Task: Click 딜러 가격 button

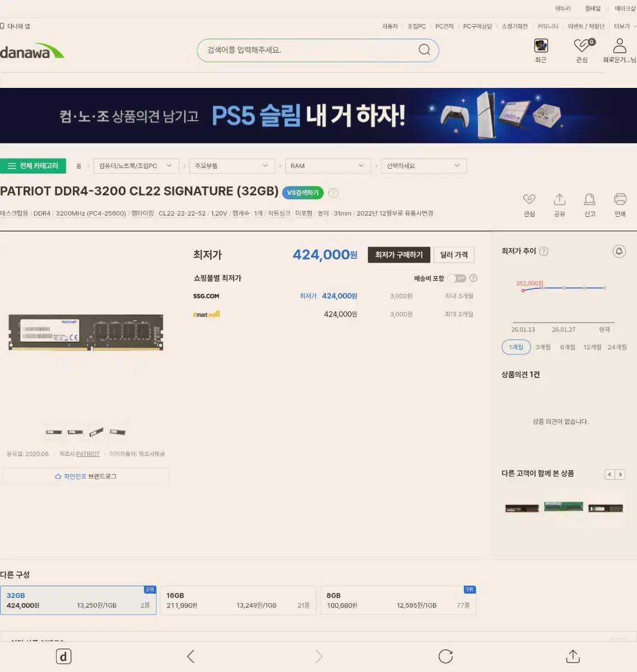Action: [x=454, y=255]
